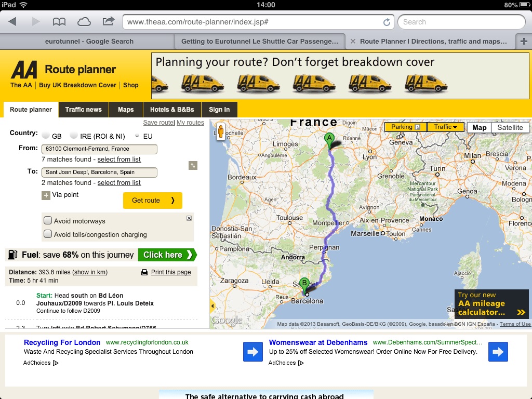Open Womenswear at Debenhams ad title
The width and height of the screenshot is (532, 399).
tap(318, 342)
